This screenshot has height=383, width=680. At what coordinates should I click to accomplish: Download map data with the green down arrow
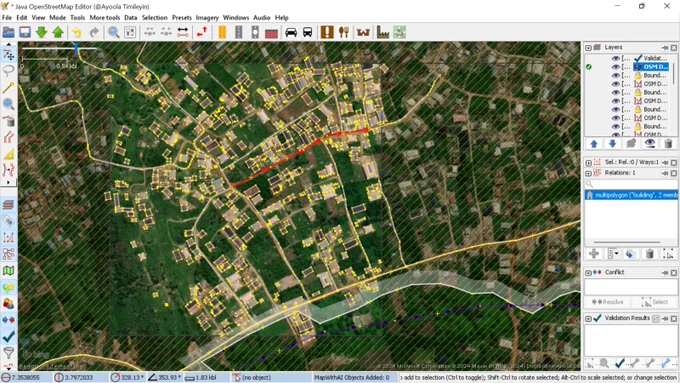(x=41, y=32)
